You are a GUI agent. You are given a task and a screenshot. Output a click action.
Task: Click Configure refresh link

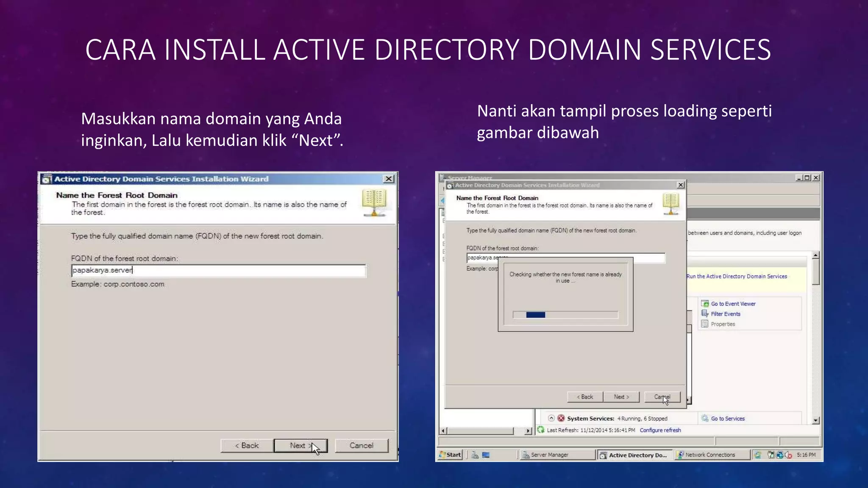(x=660, y=430)
